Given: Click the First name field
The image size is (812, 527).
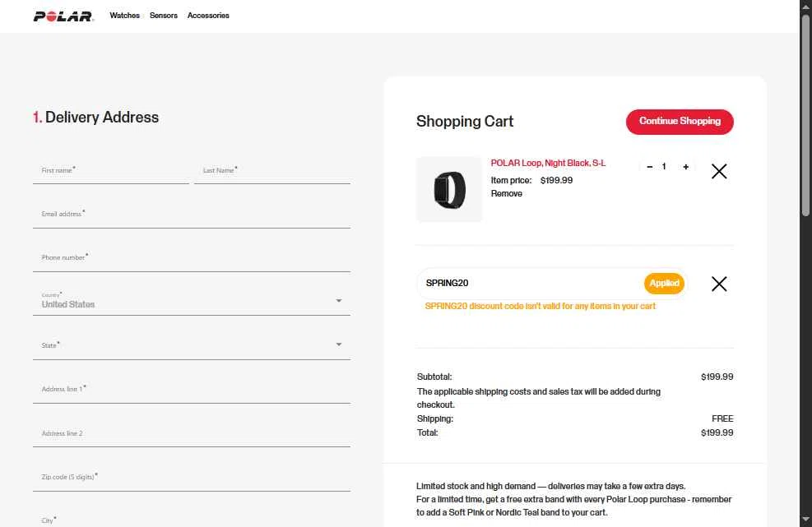Looking at the screenshot, I should pyautogui.click(x=111, y=171).
